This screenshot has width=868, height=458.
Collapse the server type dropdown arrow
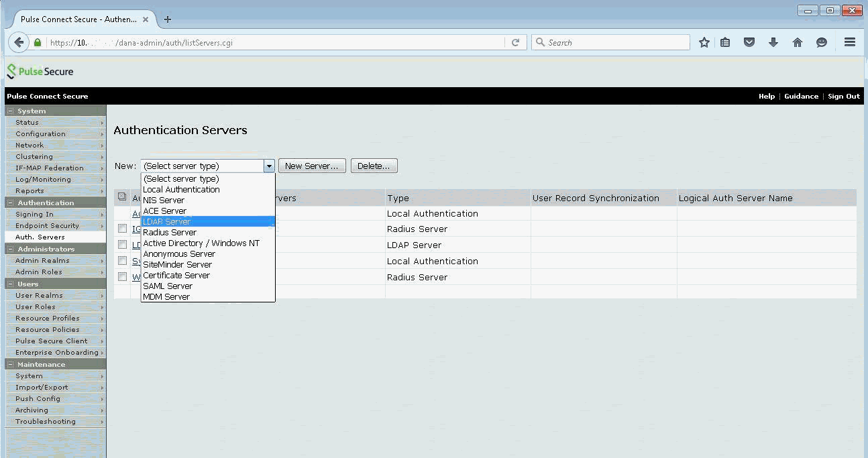269,166
